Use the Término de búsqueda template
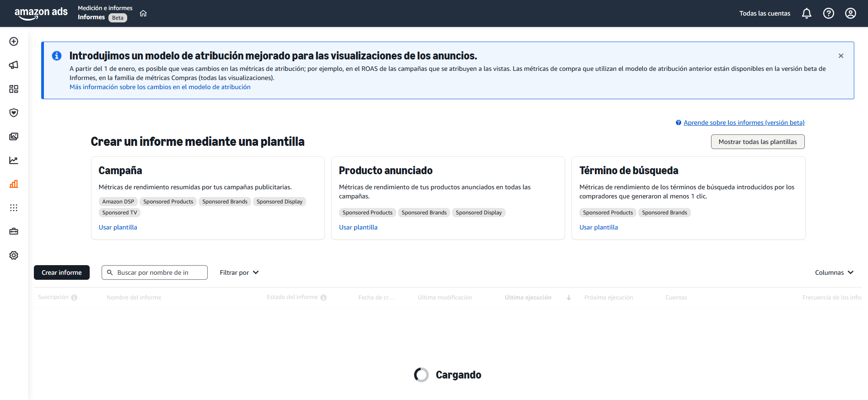This screenshot has height=400, width=868. tap(598, 227)
